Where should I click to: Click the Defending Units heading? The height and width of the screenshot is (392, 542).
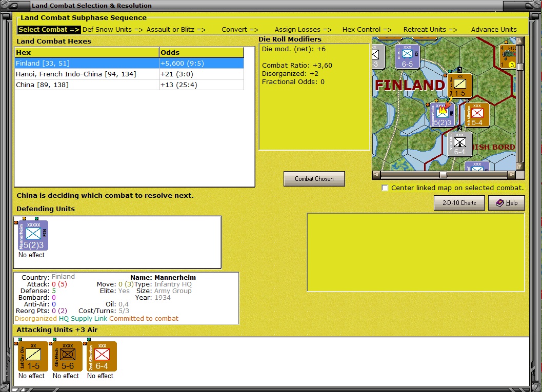pyautogui.click(x=46, y=209)
